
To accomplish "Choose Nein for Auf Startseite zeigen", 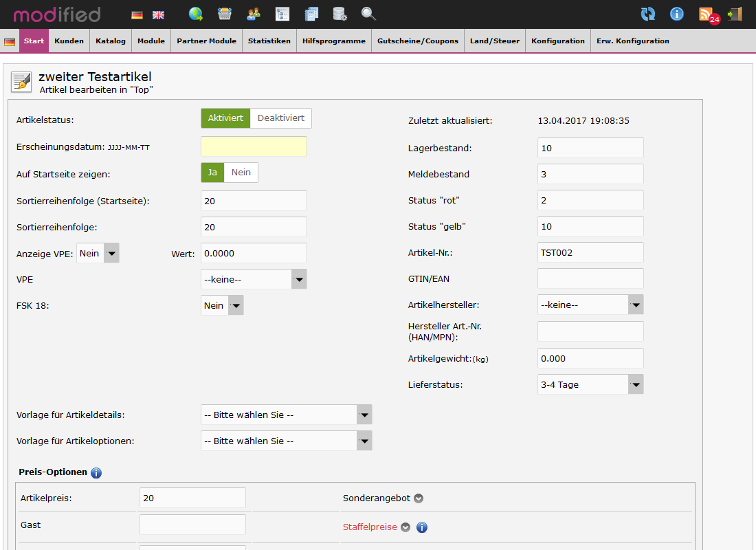I will [x=241, y=173].
